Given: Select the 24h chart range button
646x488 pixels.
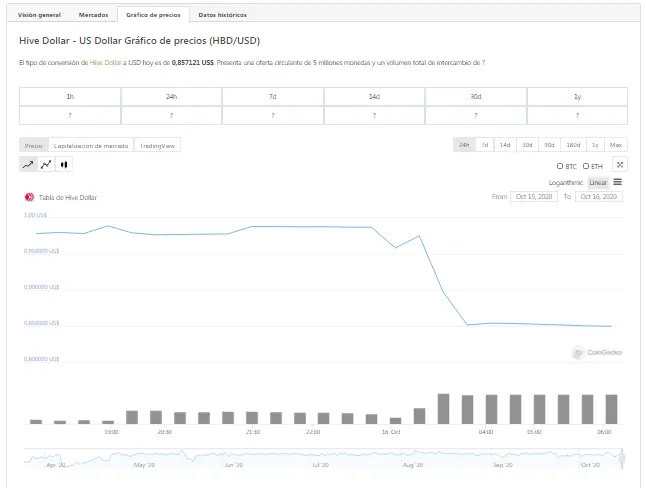Looking at the screenshot, I should (464, 145).
